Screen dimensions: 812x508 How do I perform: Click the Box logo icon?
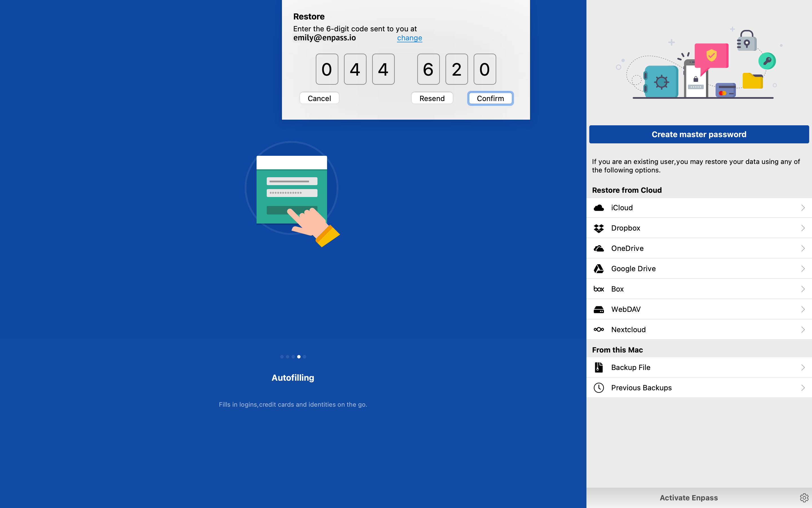(x=599, y=289)
